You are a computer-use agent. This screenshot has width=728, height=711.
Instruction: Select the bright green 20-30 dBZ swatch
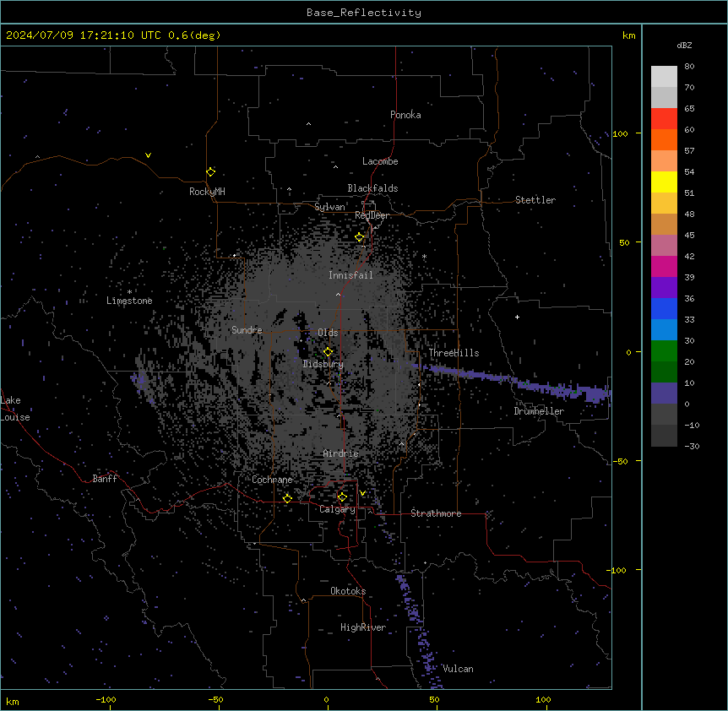[664, 351]
